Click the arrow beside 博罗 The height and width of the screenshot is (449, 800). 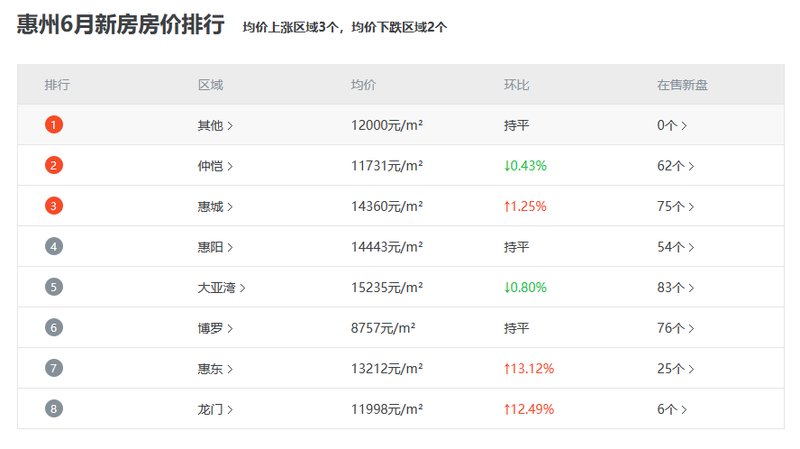(230, 328)
